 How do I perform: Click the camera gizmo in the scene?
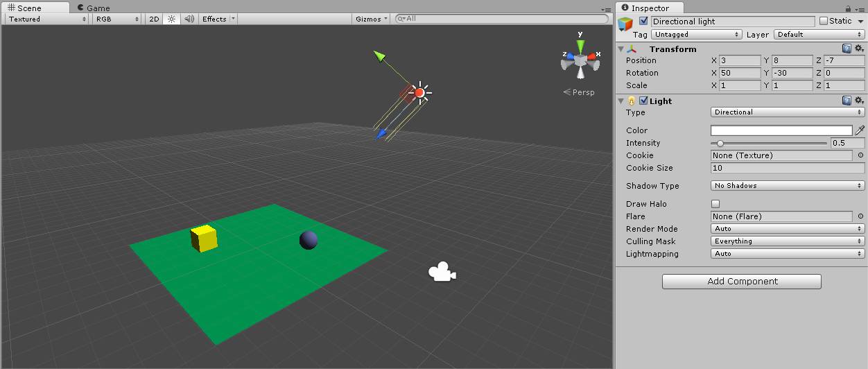[x=442, y=273]
